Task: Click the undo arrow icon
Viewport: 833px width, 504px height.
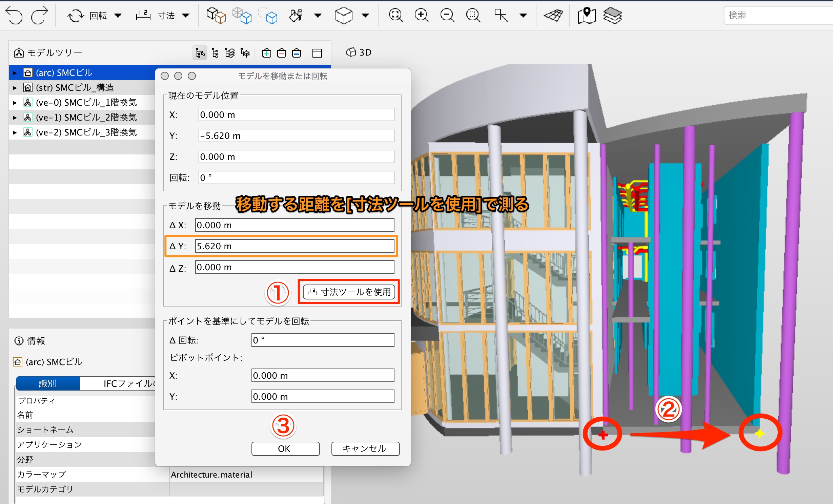Action: coord(14,16)
